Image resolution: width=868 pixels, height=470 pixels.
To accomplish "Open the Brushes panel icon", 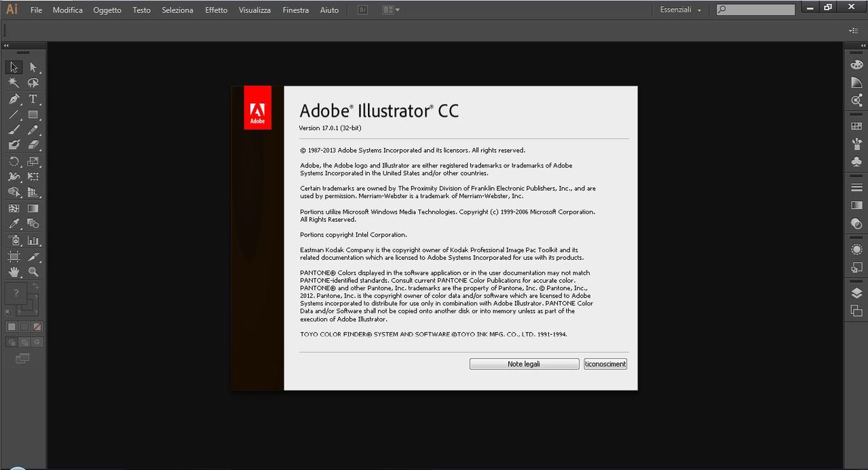I will coord(856,144).
